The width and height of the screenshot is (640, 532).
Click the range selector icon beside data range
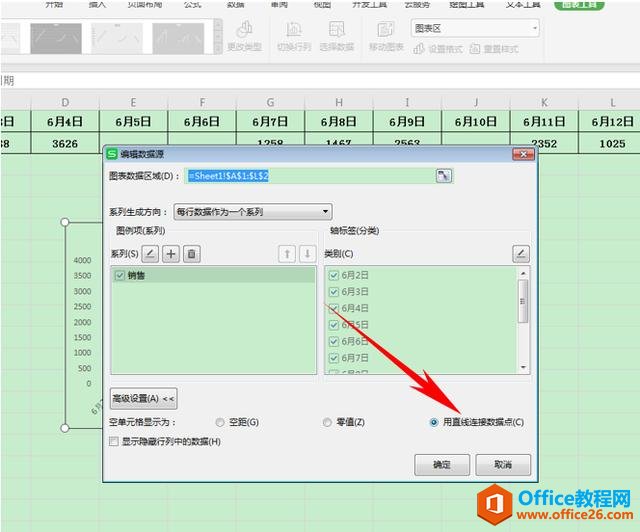(x=444, y=176)
